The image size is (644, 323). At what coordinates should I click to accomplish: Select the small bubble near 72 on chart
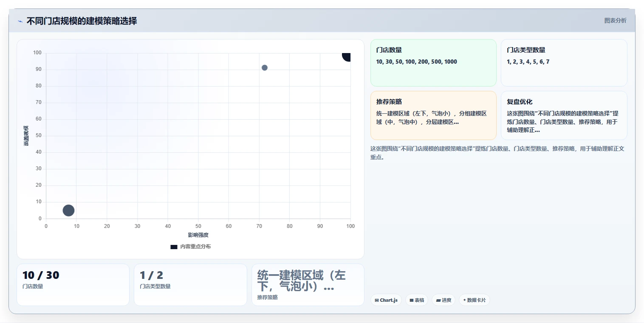click(x=265, y=67)
